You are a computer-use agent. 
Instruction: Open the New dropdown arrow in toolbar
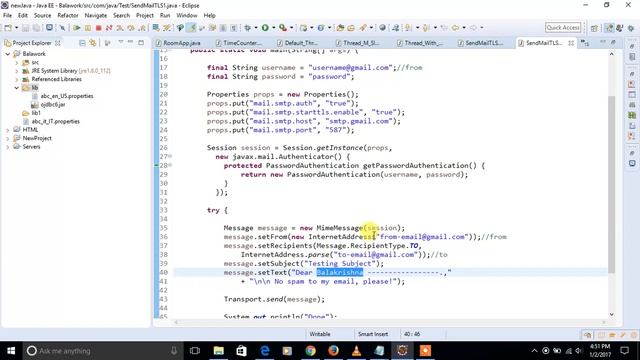pyautogui.click(x=16, y=28)
